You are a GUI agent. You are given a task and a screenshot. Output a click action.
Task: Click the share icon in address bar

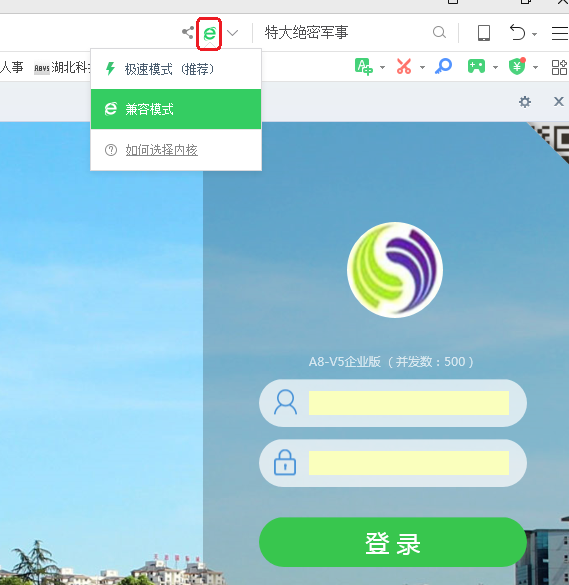coord(188,32)
